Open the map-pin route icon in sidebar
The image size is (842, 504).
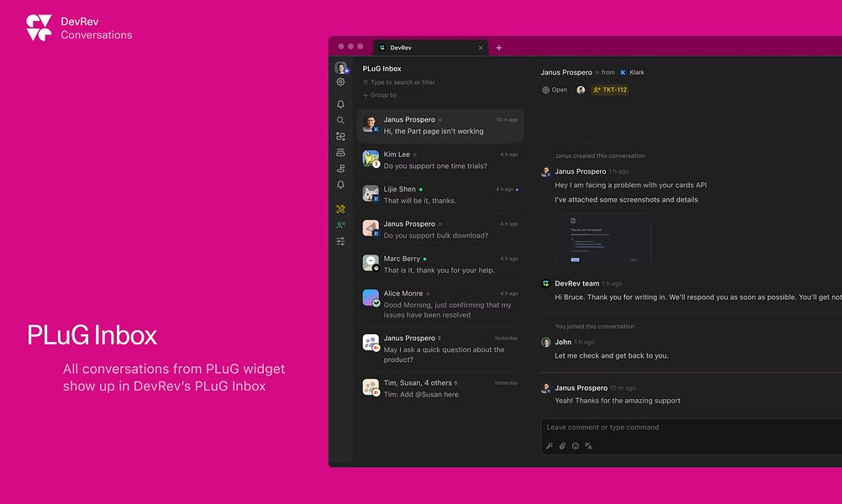[340, 169]
